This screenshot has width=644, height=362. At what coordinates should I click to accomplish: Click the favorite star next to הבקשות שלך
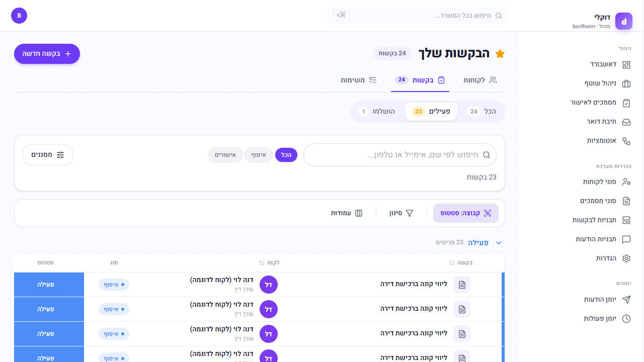[x=500, y=54]
